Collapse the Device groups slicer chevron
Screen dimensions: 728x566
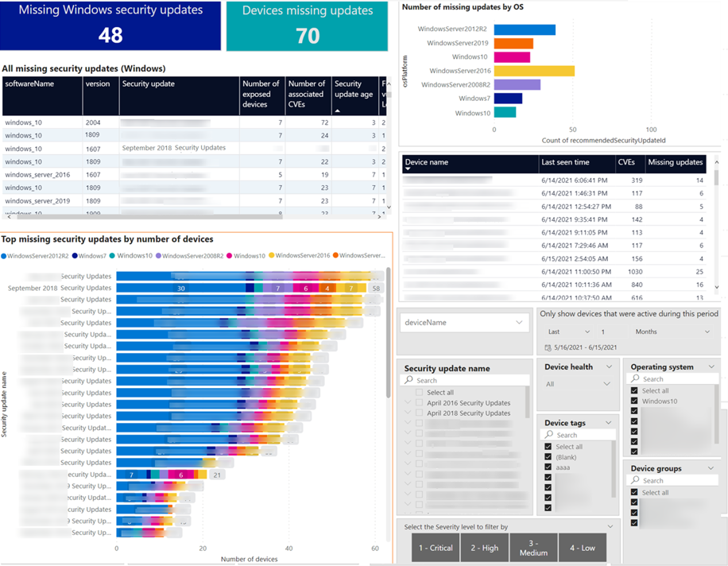pos(711,468)
